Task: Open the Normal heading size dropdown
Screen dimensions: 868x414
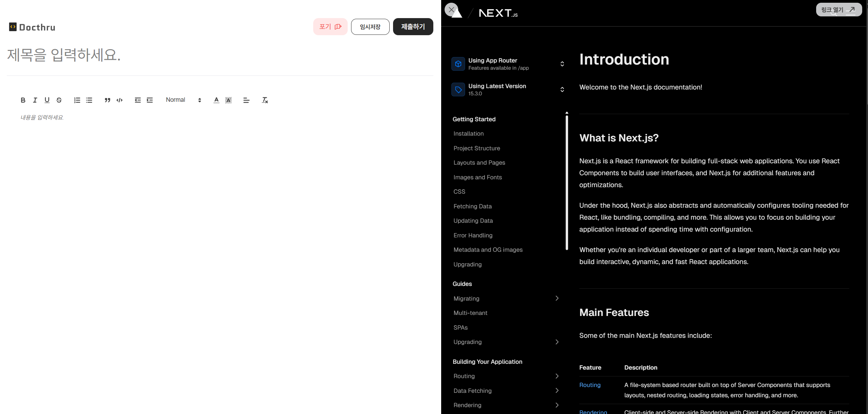Action: [183, 100]
